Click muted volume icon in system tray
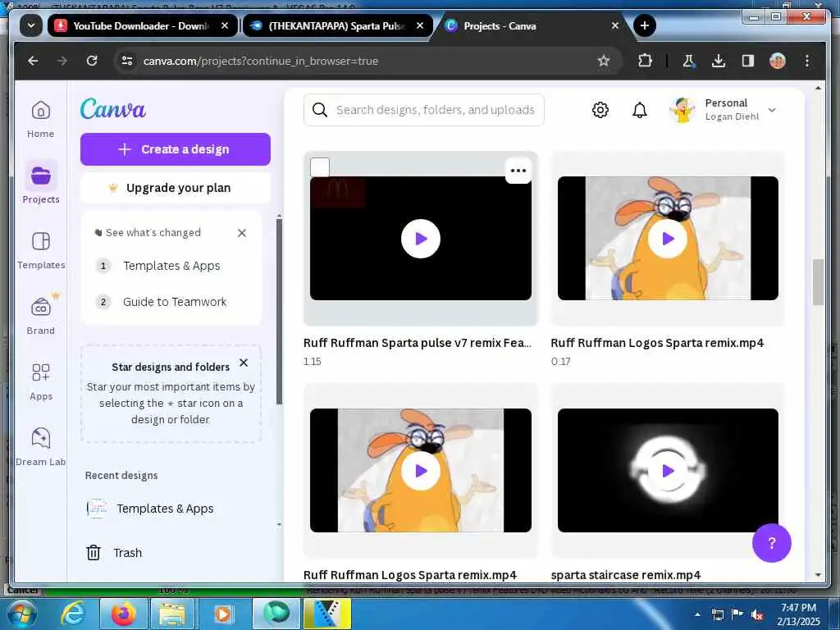Viewport: 840px width, 630px height. 757,614
